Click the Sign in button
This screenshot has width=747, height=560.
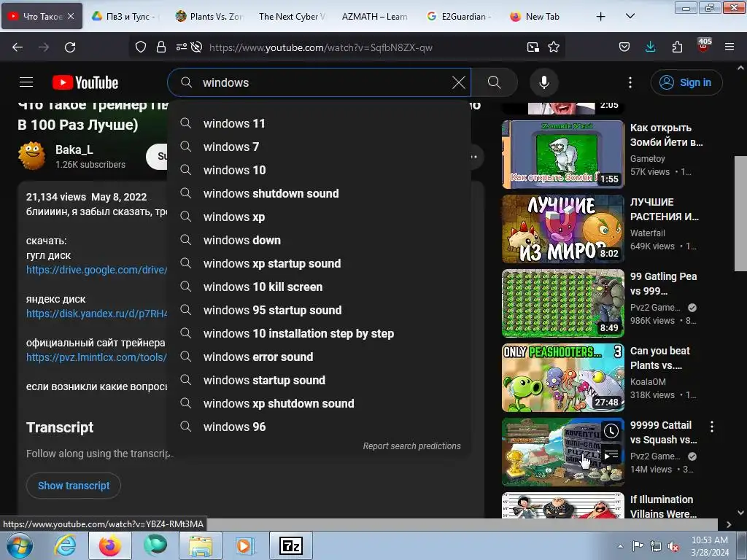[x=686, y=82]
